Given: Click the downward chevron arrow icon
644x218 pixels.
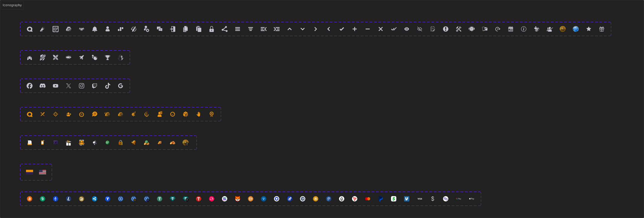Looking at the screenshot, I should [x=303, y=29].
